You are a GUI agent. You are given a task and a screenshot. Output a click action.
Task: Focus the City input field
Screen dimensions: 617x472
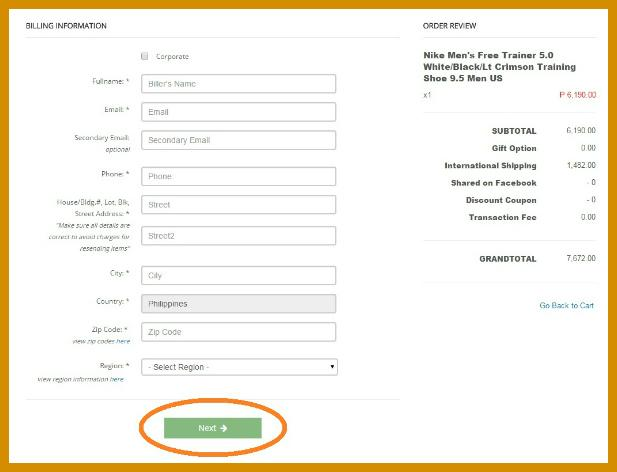coord(238,275)
